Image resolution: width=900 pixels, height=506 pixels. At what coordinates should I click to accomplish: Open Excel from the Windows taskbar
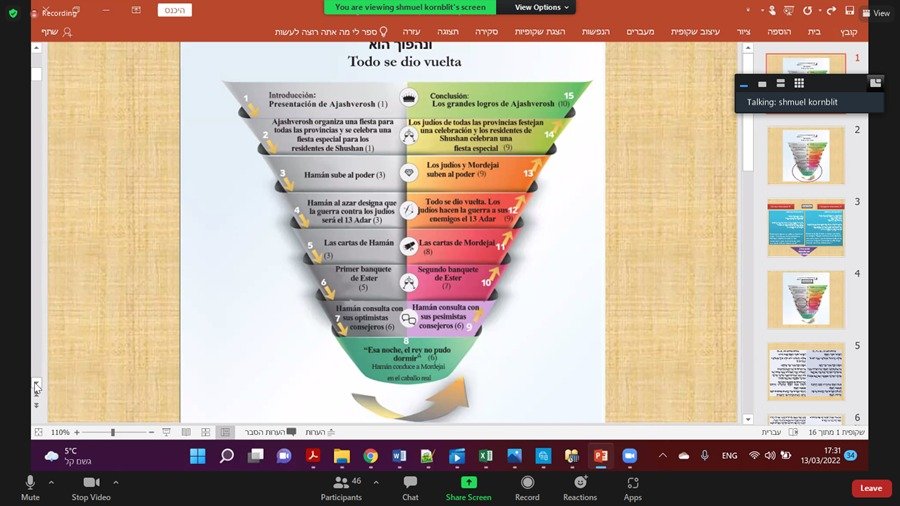click(485, 456)
